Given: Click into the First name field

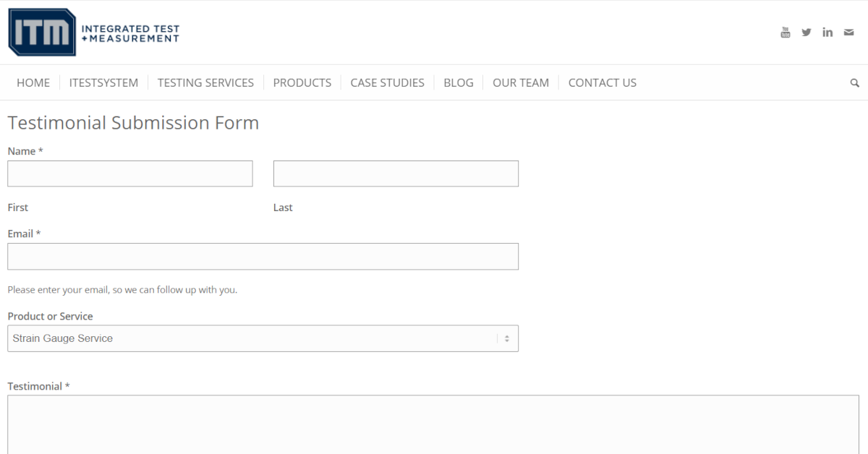Looking at the screenshot, I should (130, 174).
